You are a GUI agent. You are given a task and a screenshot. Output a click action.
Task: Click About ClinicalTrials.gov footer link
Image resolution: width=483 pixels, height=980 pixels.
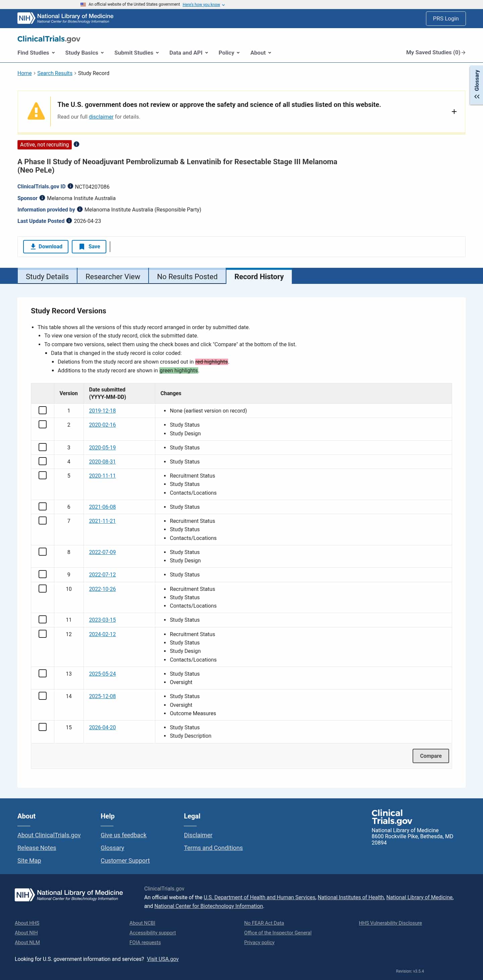pos(49,835)
